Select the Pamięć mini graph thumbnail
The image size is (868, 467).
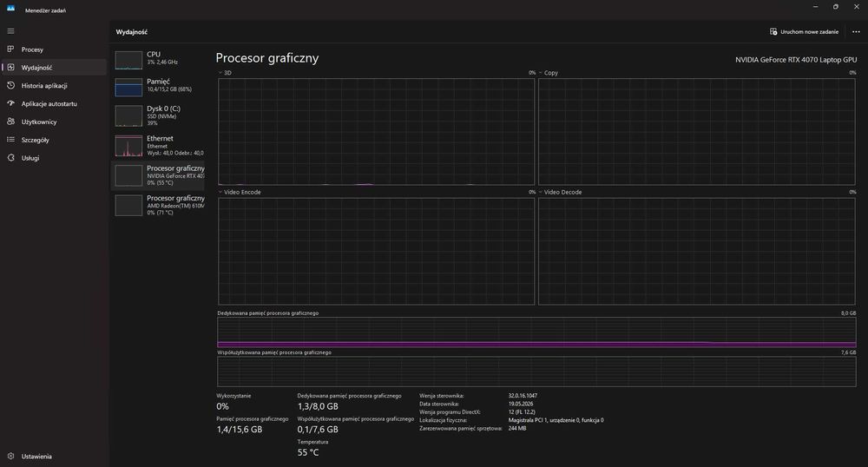click(128, 88)
